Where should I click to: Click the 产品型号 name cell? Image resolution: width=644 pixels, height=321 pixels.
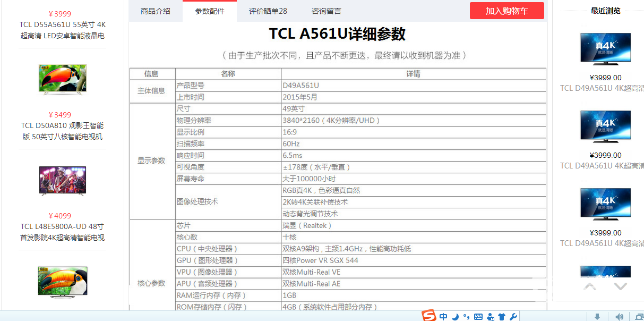pyautogui.click(x=228, y=86)
